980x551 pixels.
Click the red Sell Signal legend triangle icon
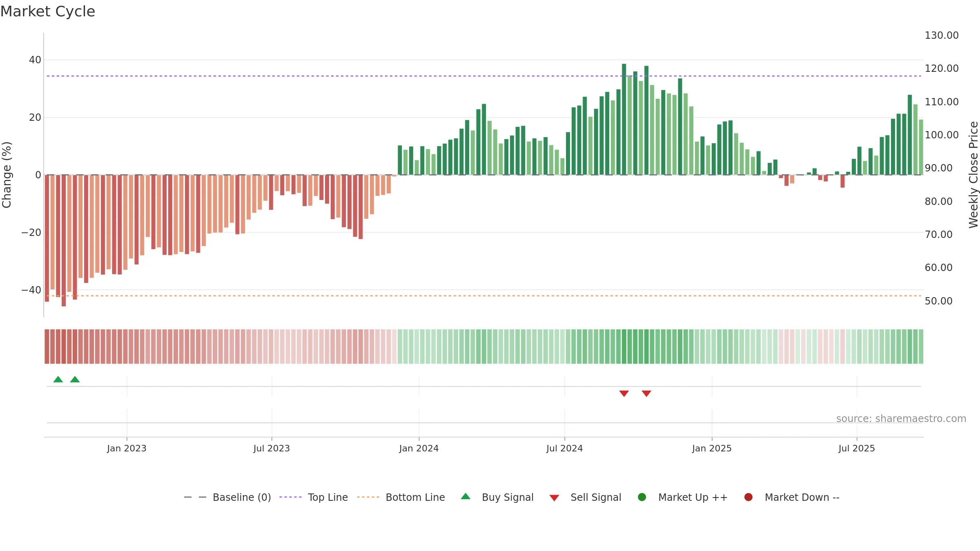coord(554,498)
